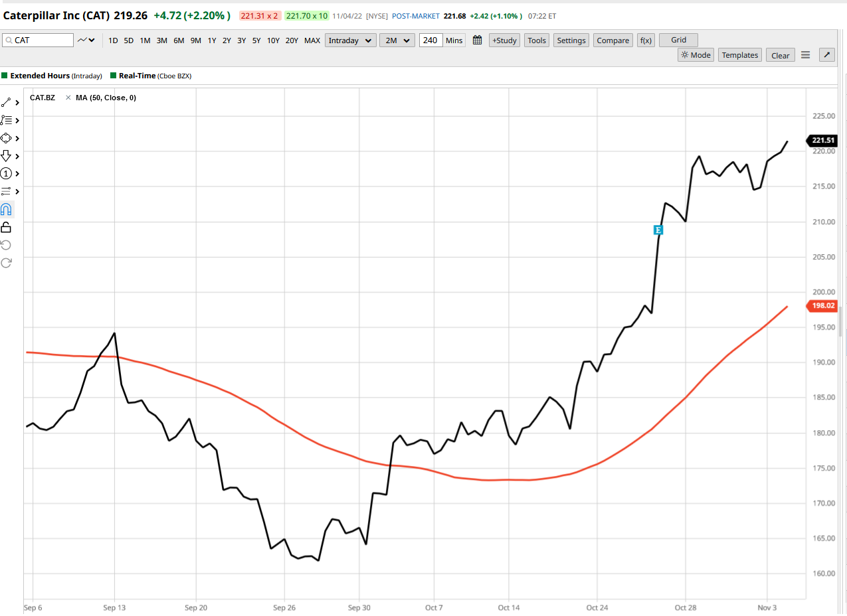Click the redo arrow icon
This screenshot has width=847, height=616.
click(7, 263)
